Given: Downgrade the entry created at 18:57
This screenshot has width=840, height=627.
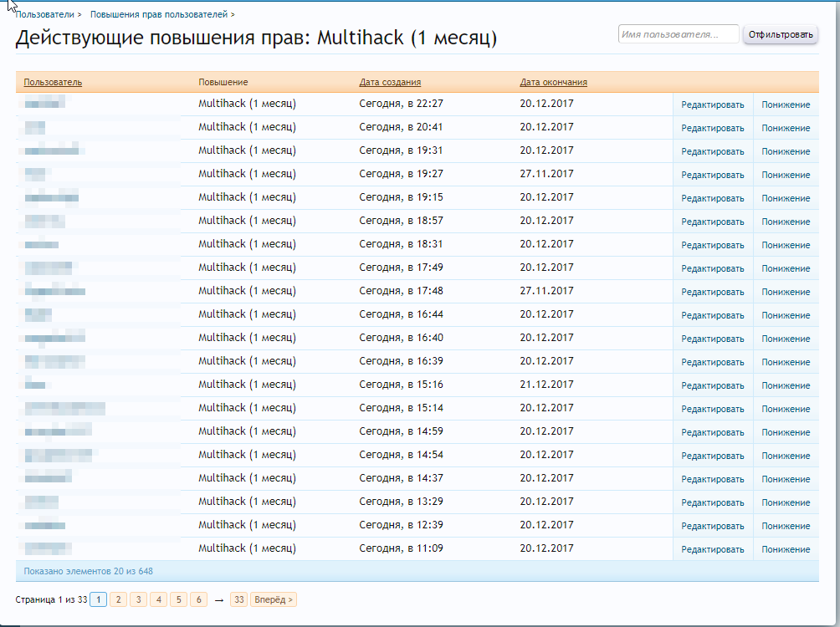Looking at the screenshot, I should 786,222.
